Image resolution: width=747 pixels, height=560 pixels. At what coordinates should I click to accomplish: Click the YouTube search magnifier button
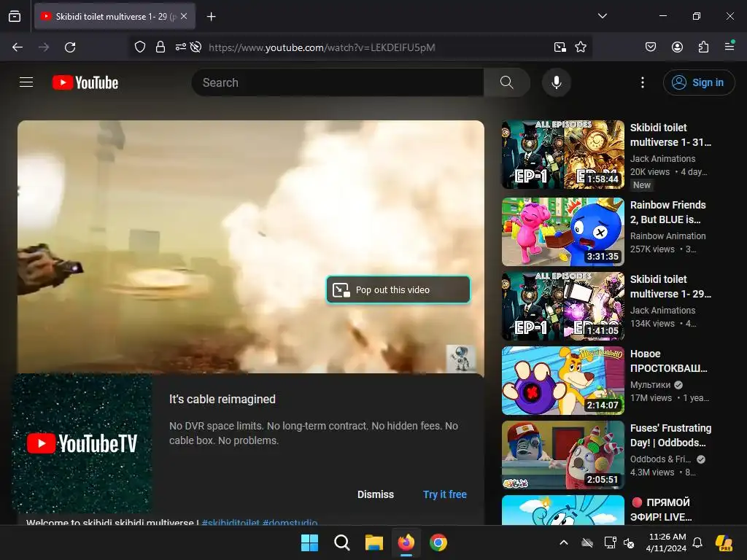[507, 82]
